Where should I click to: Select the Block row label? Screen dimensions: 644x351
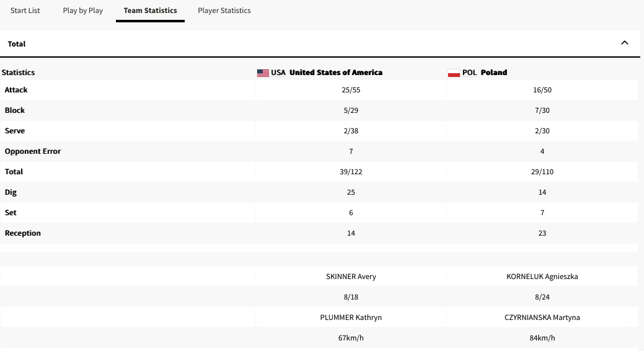coord(15,110)
